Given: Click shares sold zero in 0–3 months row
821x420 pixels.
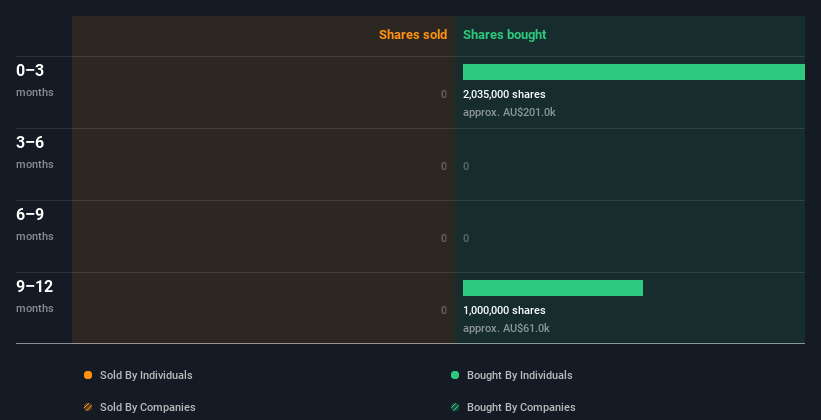Looking at the screenshot, I should click(x=444, y=94).
